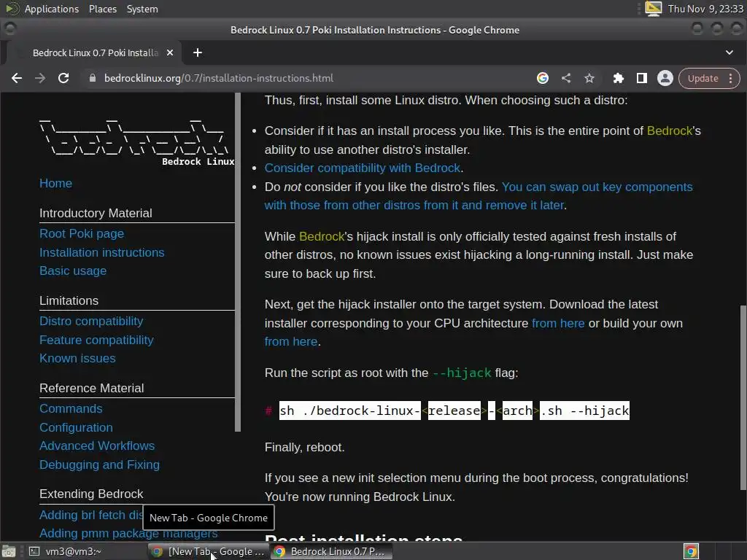This screenshot has width=747, height=560.
Task: Open the Root Poki page link
Action: tap(82, 234)
